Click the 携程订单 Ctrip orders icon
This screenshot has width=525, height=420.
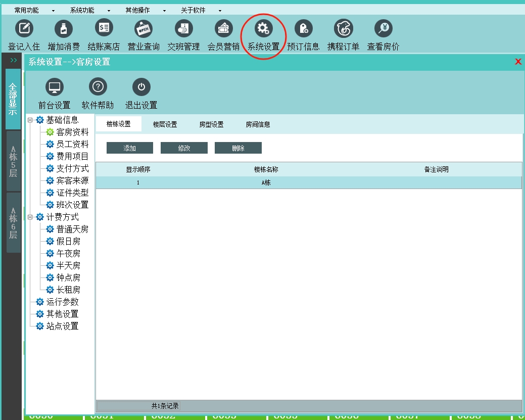(x=343, y=28)
